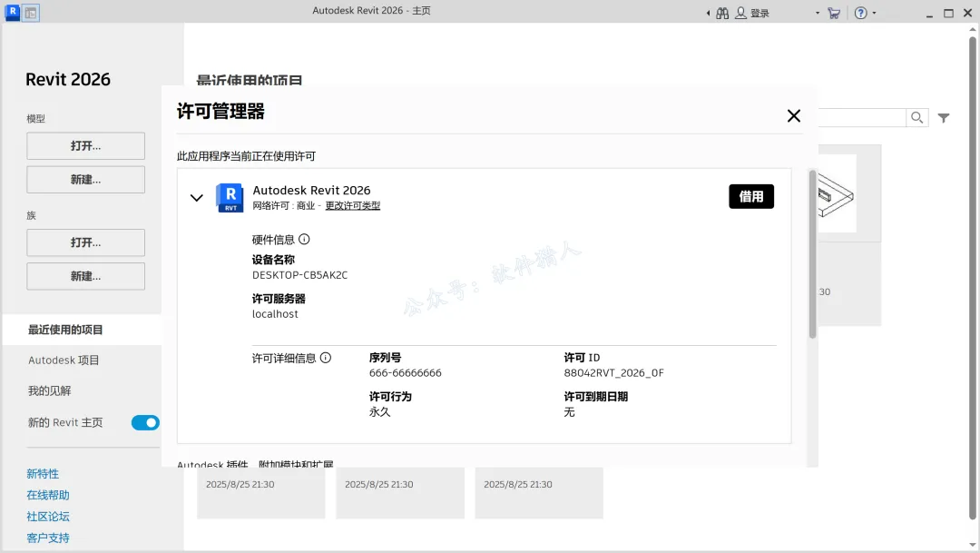Click the filter funnel icon
This screenshot has width=980, height=553.
pos(944,118)
